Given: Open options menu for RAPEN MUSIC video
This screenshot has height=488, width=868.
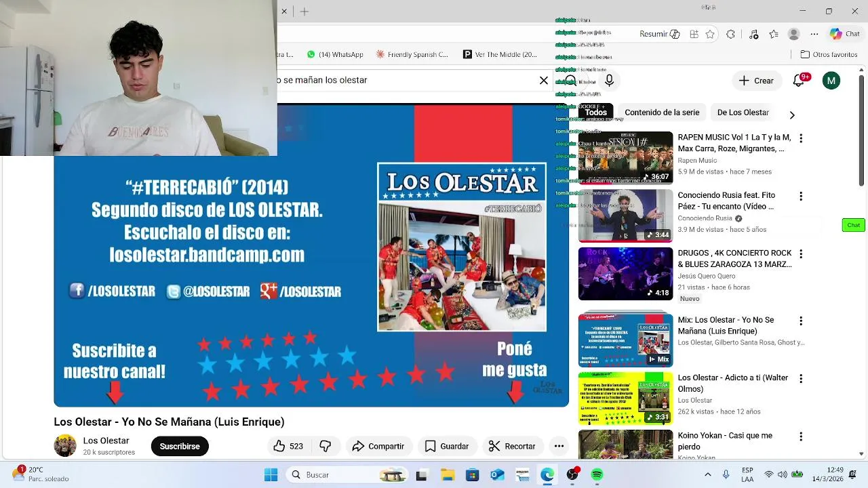Looking at the screenshot, I should tap(801, 138).
